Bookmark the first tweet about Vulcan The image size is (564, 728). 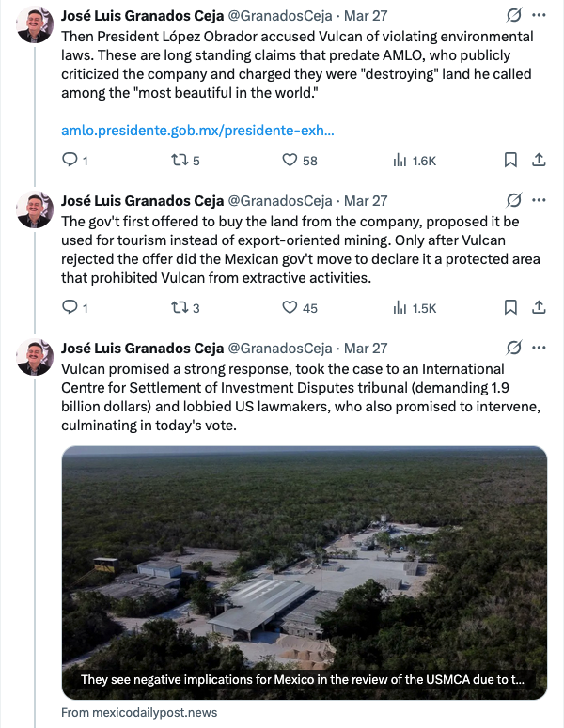[x=510, y=161]
